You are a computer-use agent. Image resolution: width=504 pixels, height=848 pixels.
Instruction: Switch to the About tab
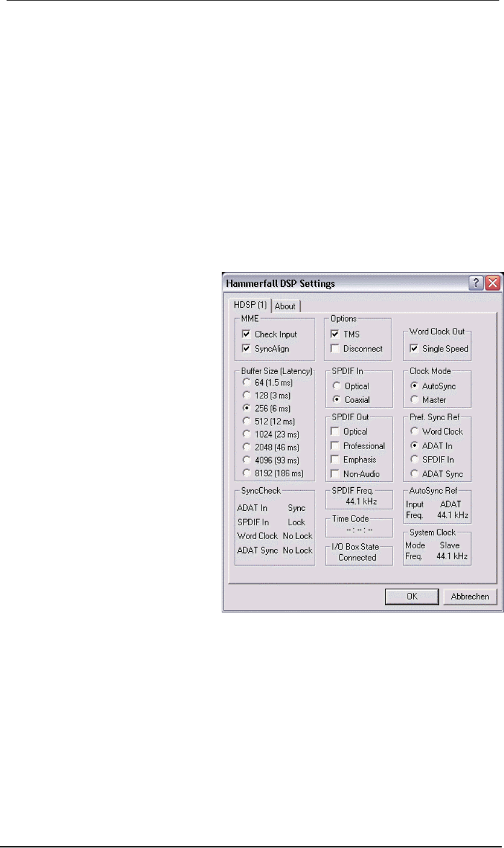pos(285,306)
